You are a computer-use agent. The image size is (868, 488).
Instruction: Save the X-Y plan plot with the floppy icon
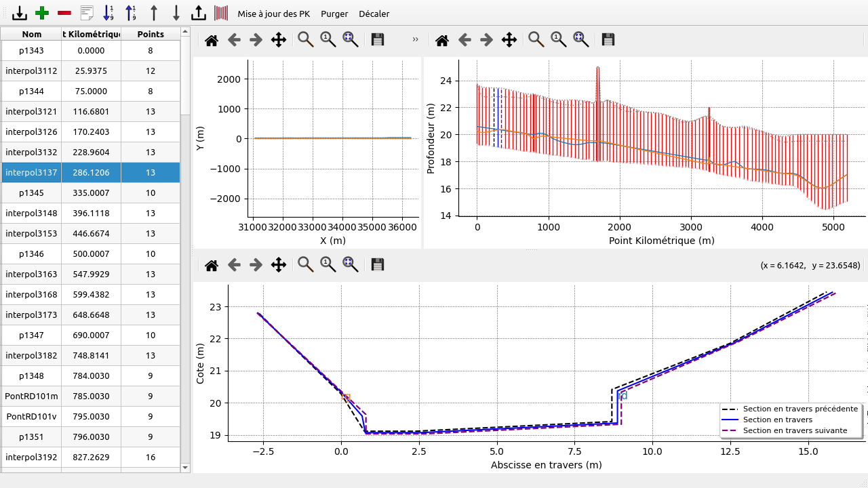(x=378, y=40)
